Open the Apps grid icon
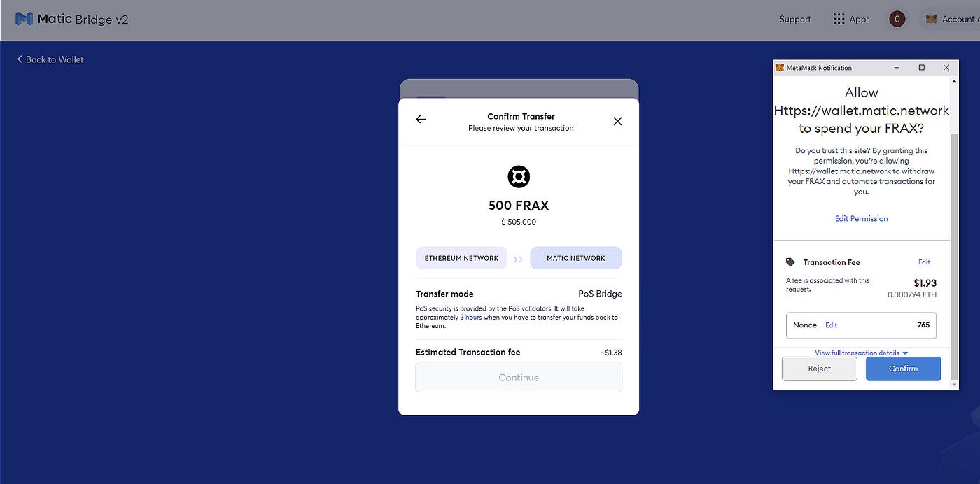 (839, 19)
